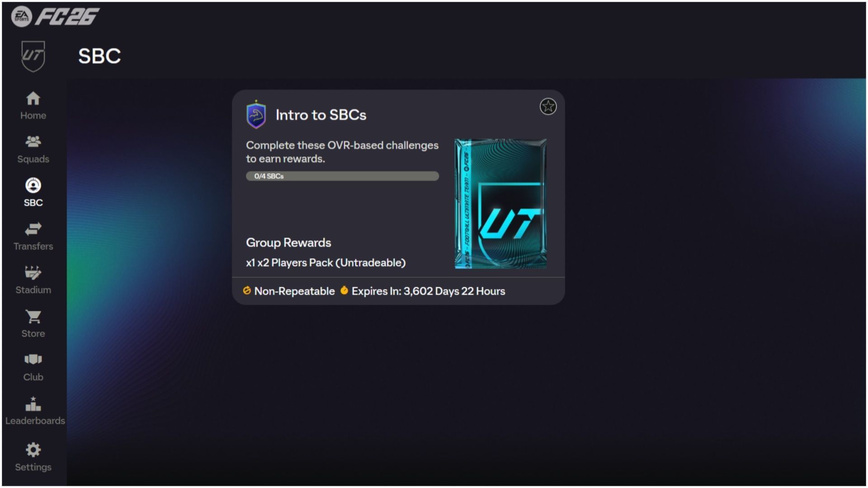The image size is (868, 488).
Task: Click the Ultimate Team shield logo
Action: (33, 56)
